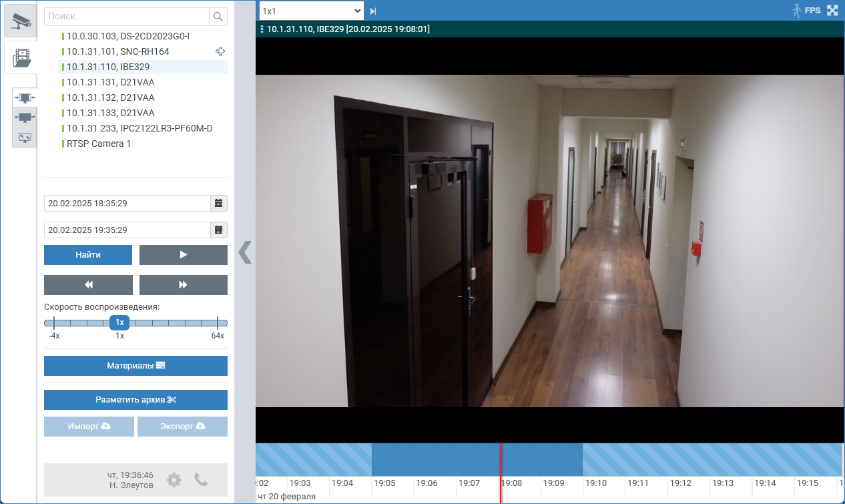Click the playback speed slider at 64x
Image resolution: width=845 pixels, height=504 pixels.
coord(218,323)
